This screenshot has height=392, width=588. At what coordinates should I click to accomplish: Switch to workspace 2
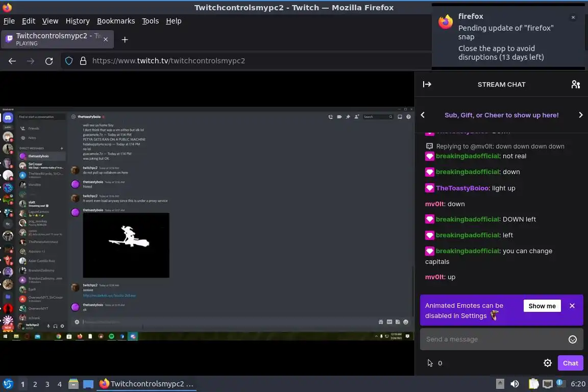click(35, 384)
